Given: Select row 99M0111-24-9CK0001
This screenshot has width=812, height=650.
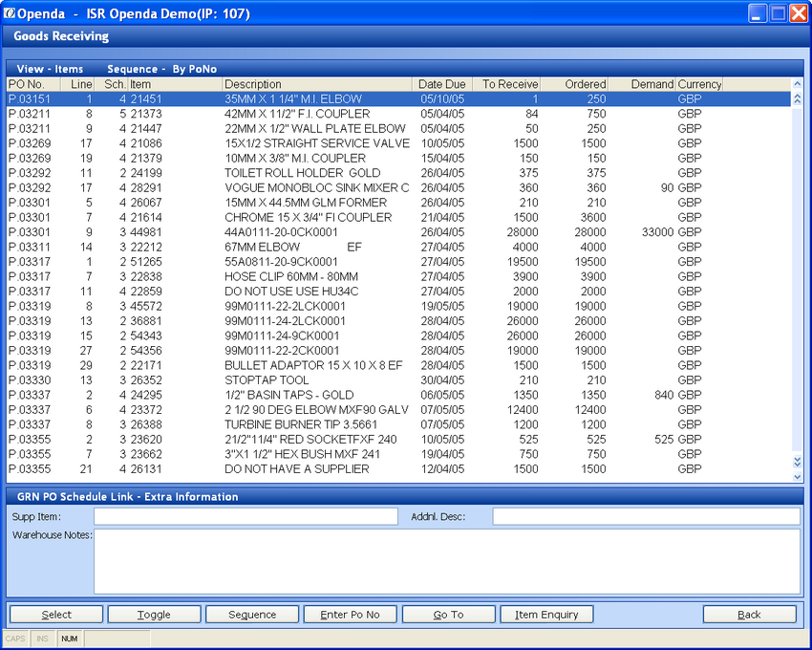Looking at the screenshot, I should (x=398, y=336).
